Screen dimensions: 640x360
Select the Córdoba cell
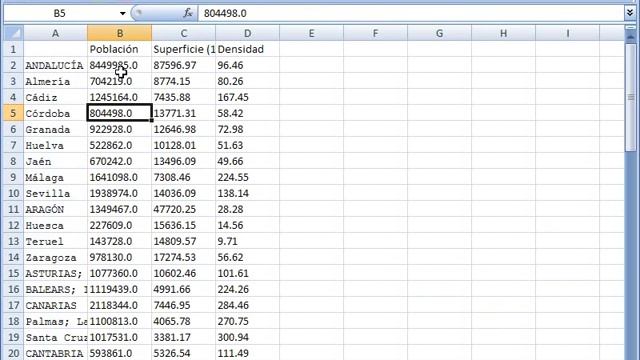point(56,113)
